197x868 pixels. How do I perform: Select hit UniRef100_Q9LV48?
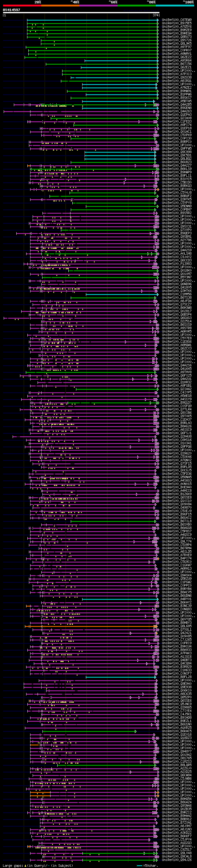pyautogui.click(x=177, y=853)
